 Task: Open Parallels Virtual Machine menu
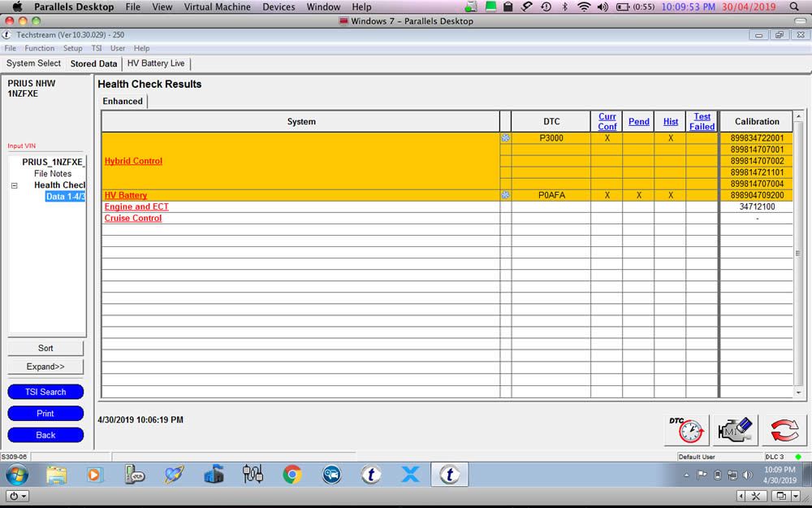(217, 7)
